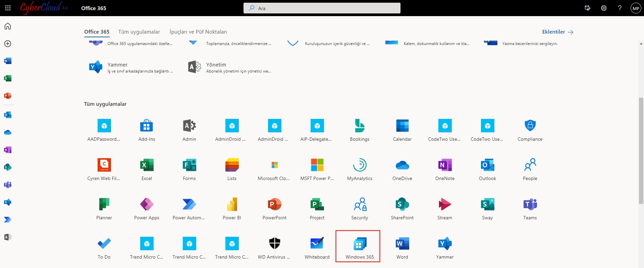Viewport: 644px width, 268px height.
Task: Open the Outlook tile in all apps grid
Action: point(487,170)
